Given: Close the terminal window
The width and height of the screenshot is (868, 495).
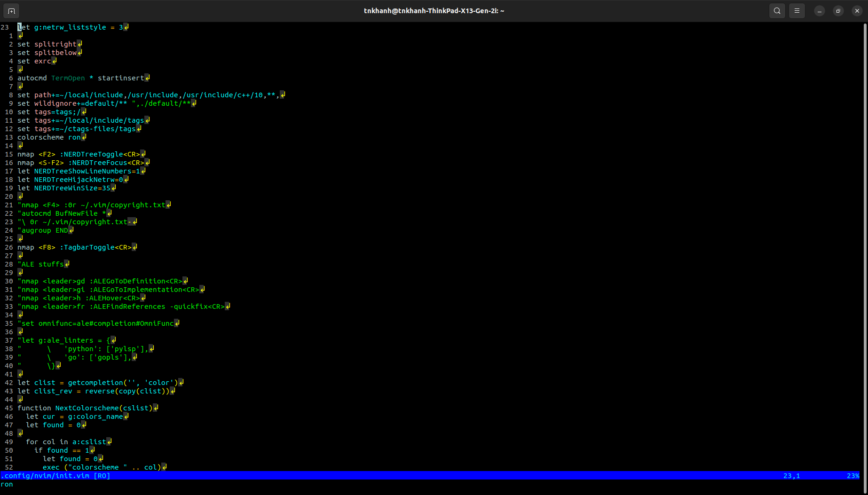Looking at the screenshot, I should tap(857, 11).
